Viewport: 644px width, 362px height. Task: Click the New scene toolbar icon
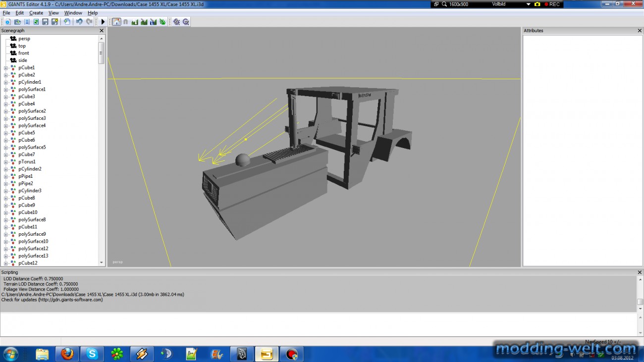(8, 22)
